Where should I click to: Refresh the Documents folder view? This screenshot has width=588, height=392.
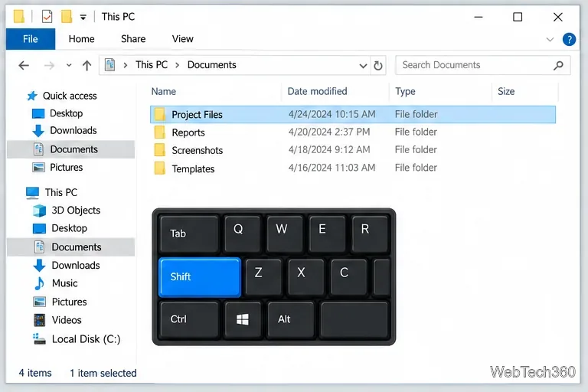378,66
